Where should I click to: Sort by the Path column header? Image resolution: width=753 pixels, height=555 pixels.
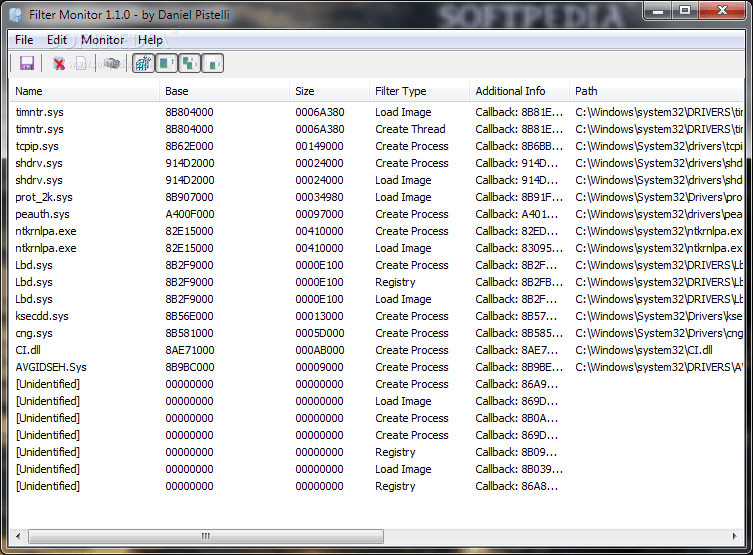click(x=656, y=91)
